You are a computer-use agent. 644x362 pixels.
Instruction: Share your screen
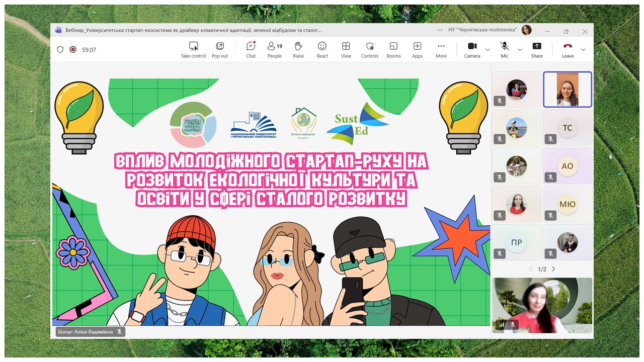click(537, 50)
